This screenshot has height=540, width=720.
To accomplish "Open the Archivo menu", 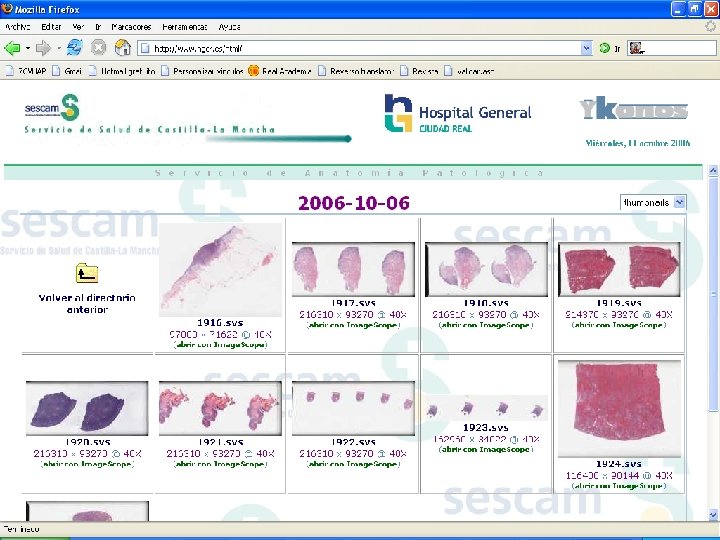I will coord(17,27).
